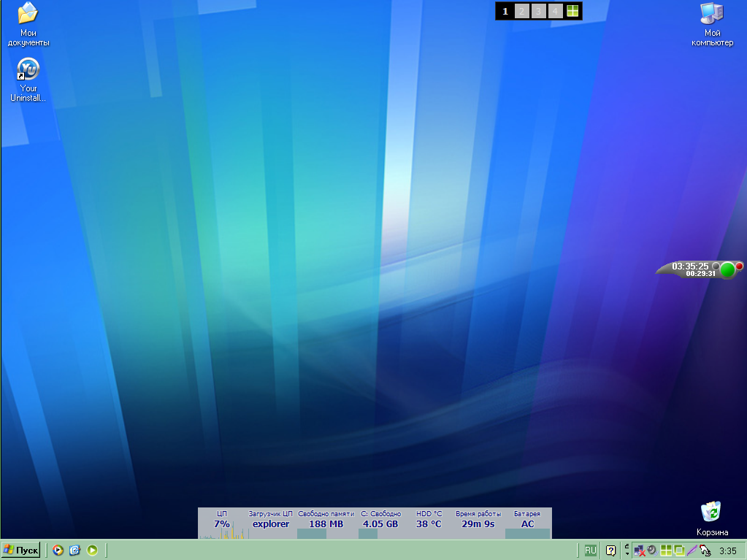Open the speaker volume tray icon
Image resolution: width=747 pixels, height=560 pixels.
(x=652, y=551)
